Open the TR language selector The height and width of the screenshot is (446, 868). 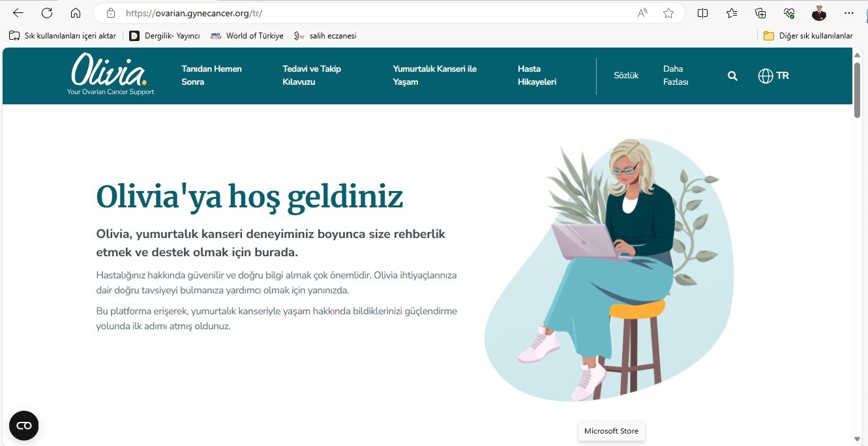(x=773, y=76)
